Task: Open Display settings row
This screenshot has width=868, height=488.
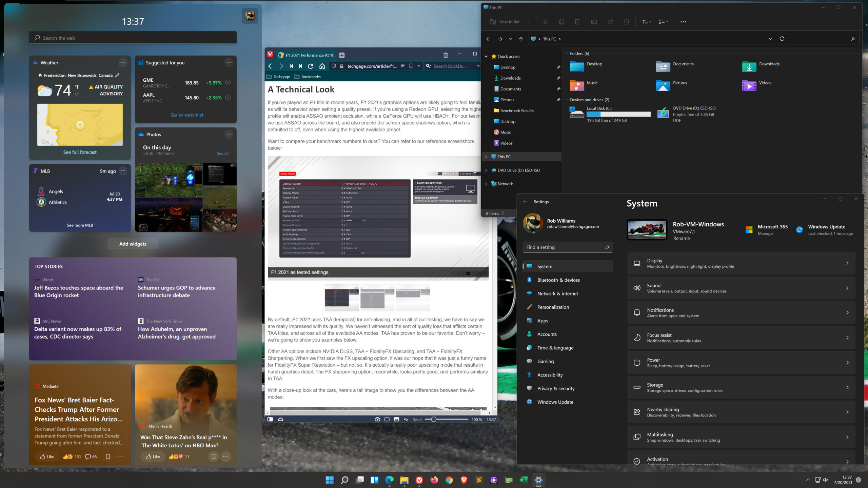Action: coord(741,263)
